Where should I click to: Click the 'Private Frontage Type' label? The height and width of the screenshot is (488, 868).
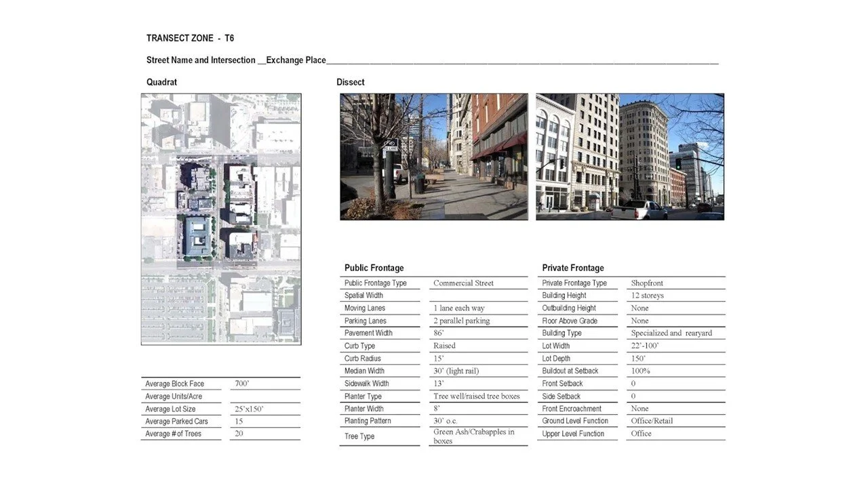coord(574,283)
